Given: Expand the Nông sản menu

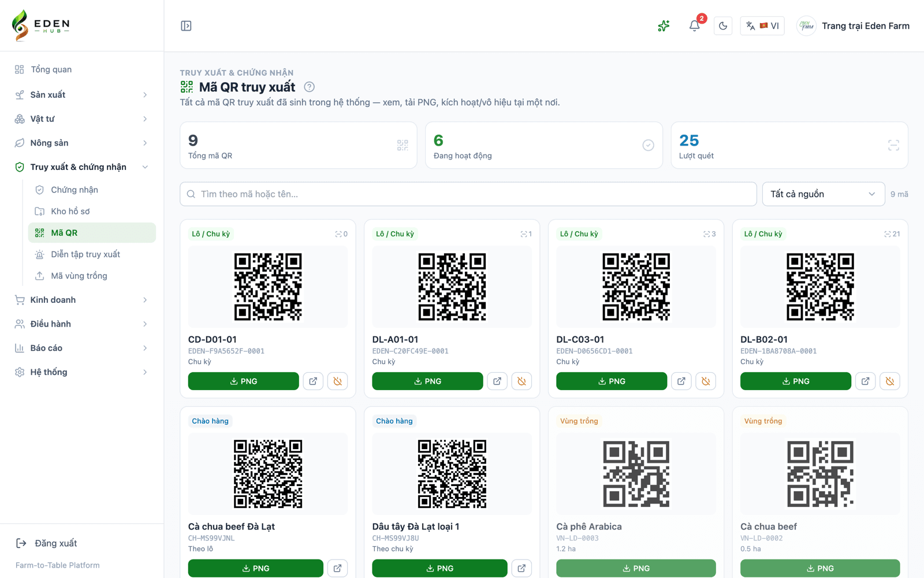Looking at the screenshot, I should pyautogui.click(x=82, y=143).
